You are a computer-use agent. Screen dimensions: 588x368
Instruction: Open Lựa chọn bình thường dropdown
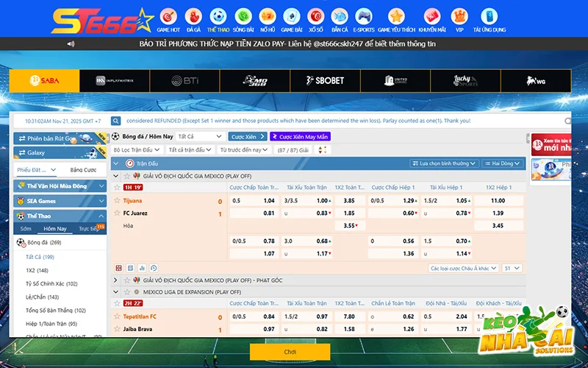[444, 163]
